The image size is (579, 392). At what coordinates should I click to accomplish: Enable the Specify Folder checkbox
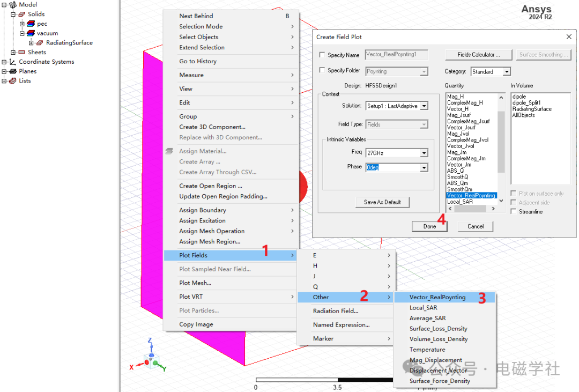tap(322, 70)
